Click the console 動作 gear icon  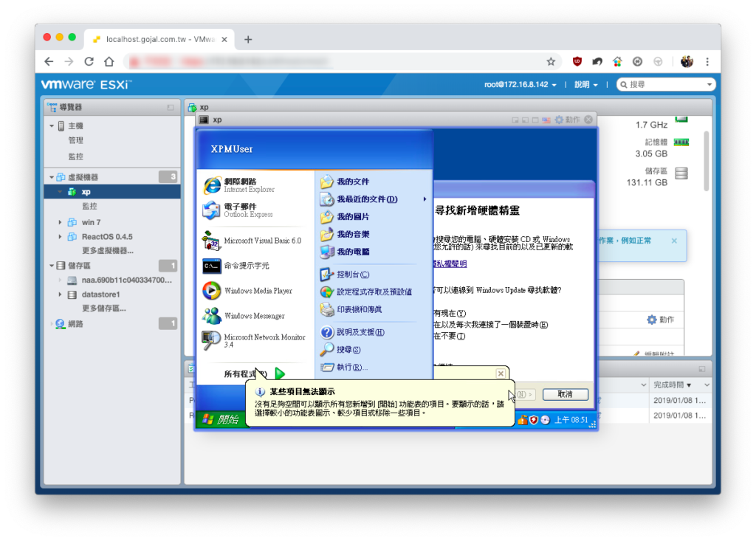click(x=559, y=120)
